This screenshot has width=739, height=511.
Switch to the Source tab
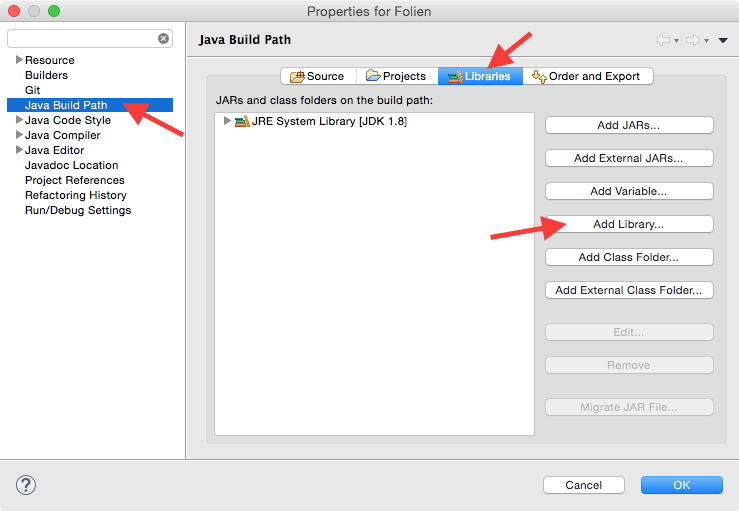317,76
